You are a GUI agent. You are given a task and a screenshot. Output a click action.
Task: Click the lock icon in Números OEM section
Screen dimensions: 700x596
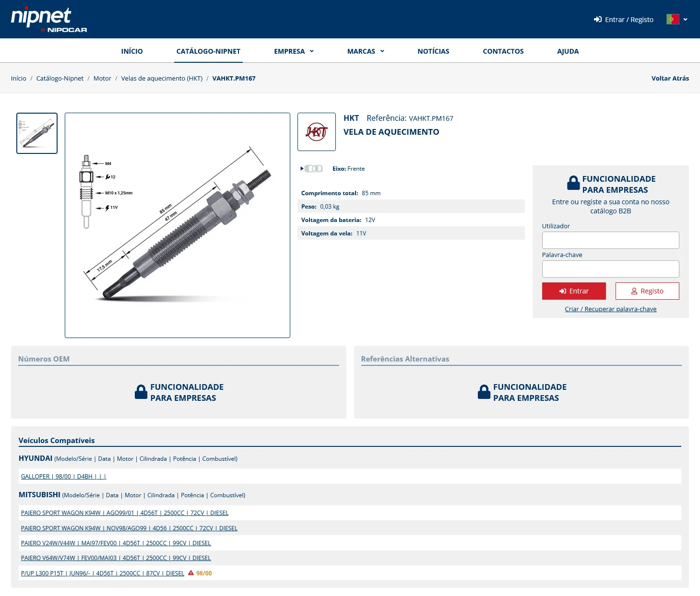click(x=141, y=392)
